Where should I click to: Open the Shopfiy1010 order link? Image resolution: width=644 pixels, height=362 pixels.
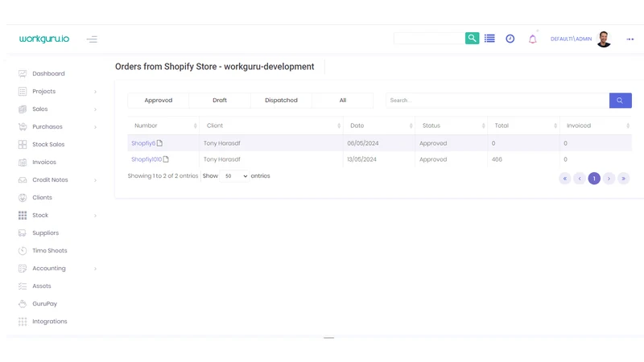pos(147,159)
